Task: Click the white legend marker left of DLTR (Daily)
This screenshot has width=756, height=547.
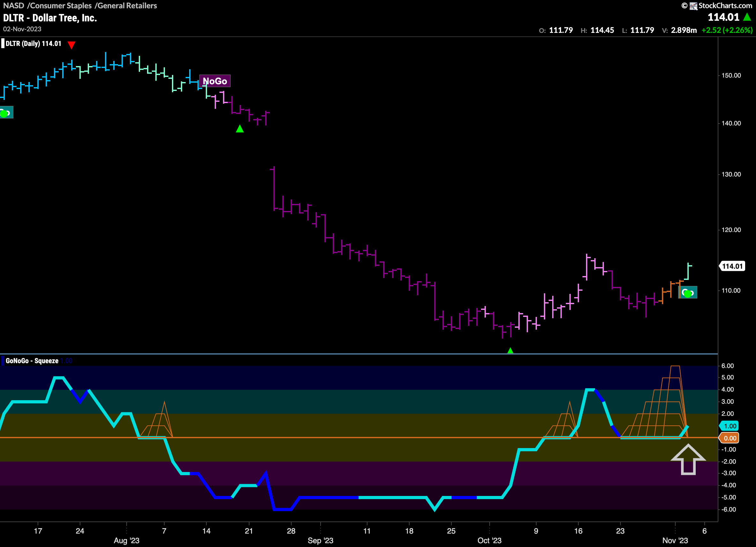Action: click(3, 44)
